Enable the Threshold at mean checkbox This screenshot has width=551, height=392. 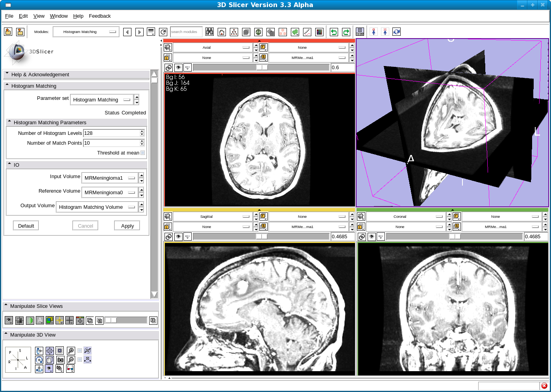[x=142, y=153]
